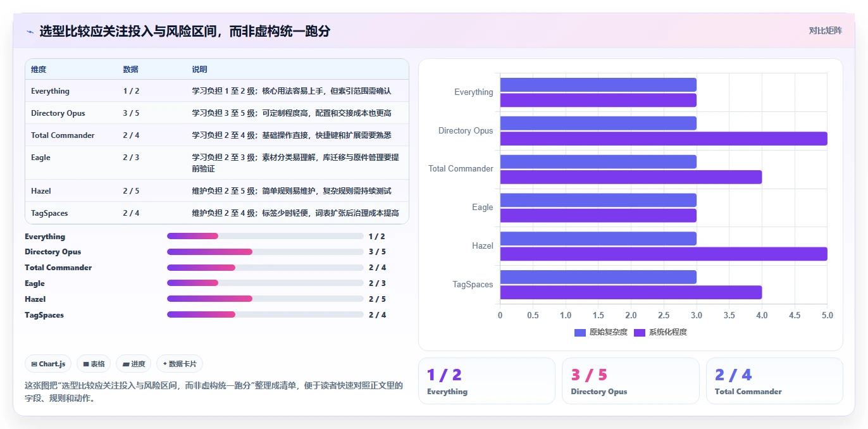This screenshot has height=429, width=868.
Task: Select the Chart.js tag chip
Action: coord(49,364)
